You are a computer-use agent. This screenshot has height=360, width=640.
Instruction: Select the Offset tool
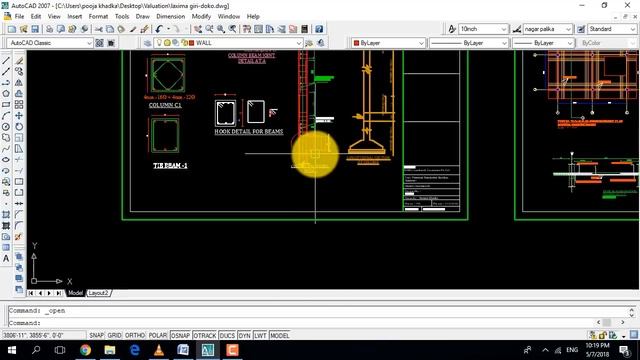pos(19,94)
